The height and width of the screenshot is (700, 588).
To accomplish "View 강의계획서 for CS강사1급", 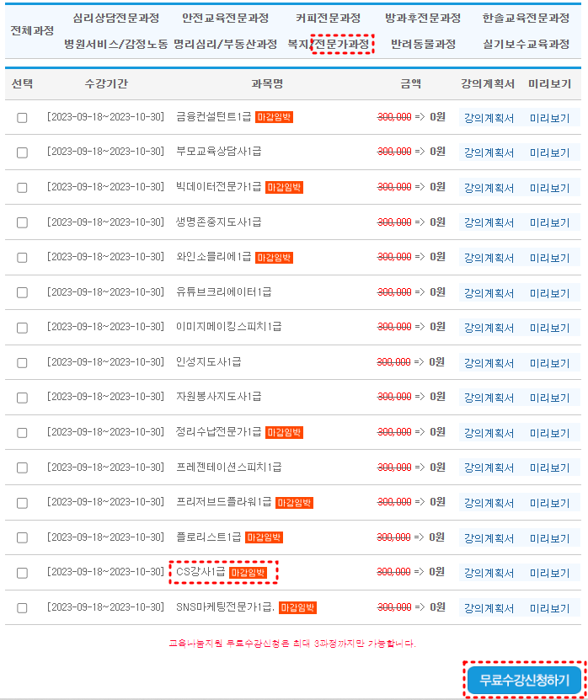I will 489,573.
